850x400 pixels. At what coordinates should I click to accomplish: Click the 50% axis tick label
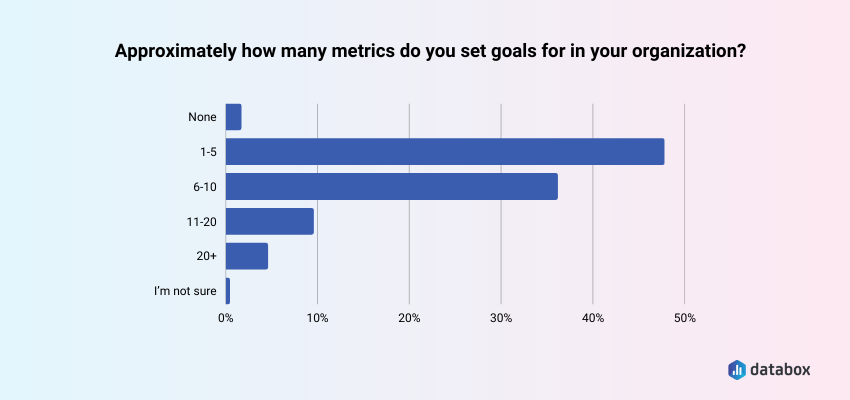(684, 318)
